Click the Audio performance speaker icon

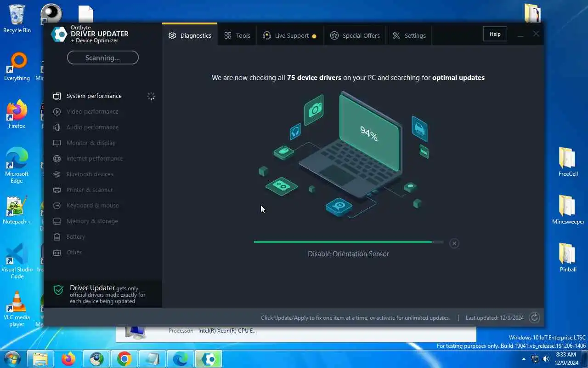pyautogui.click(x=57, y=127)
